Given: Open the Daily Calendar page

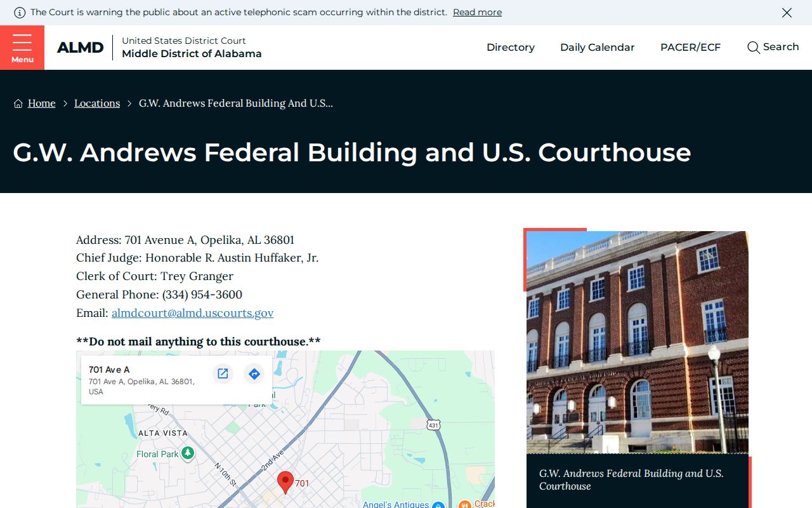Looking at the screenshot, I should tap(598, 48).
